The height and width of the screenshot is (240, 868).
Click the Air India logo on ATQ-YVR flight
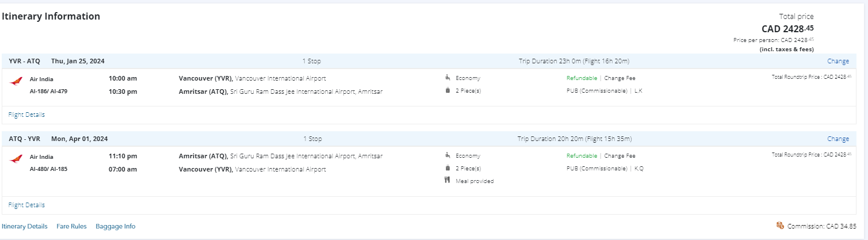(x=16, y=159)
